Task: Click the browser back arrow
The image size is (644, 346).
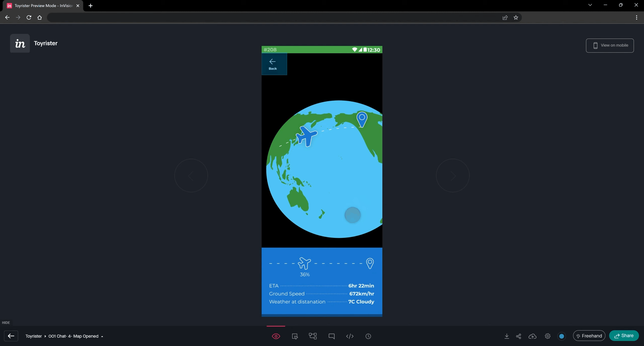Action: pyautogui.click(x=7, y=17)
